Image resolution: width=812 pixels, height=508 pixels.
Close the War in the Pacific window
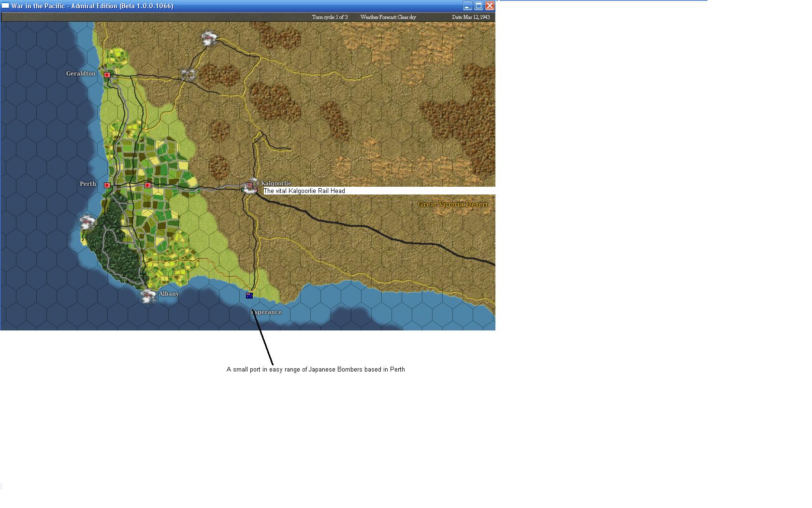490,6
